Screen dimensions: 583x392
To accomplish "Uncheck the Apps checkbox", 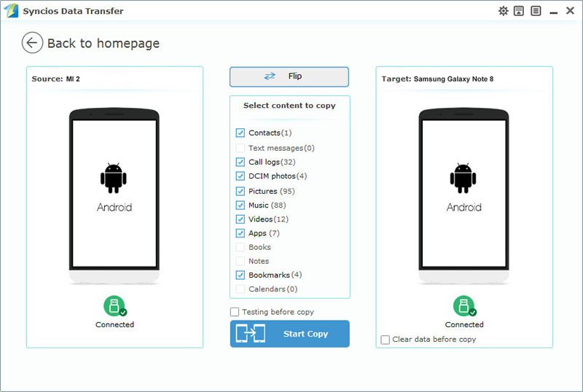I will click(x=240, y=233).
